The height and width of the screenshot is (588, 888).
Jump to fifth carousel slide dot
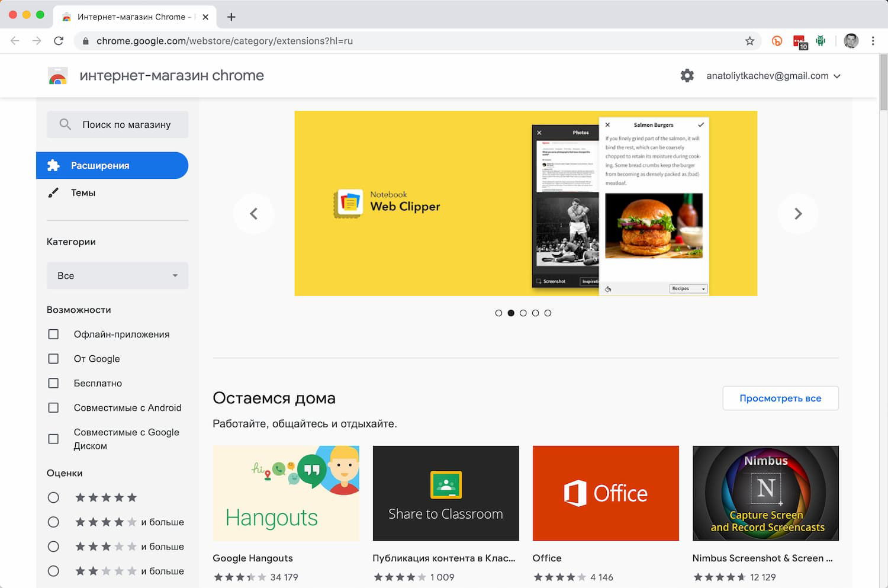tap(548, 313)
